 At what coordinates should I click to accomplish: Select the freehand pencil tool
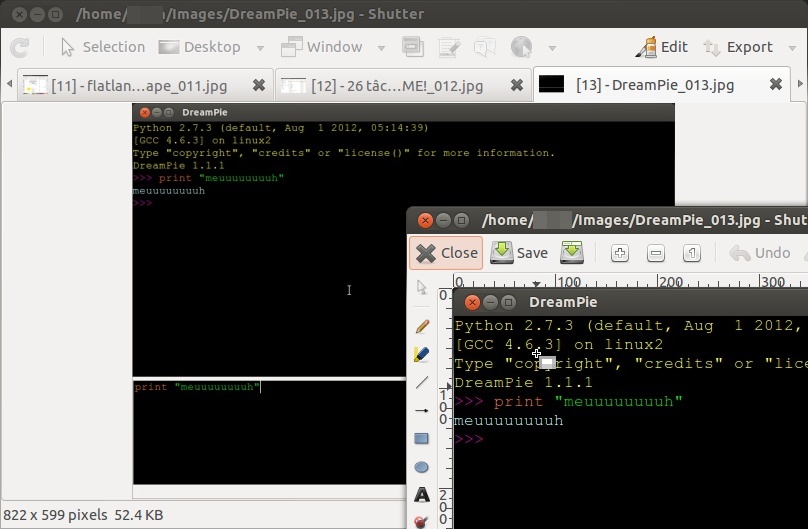(x=422, y=326)
